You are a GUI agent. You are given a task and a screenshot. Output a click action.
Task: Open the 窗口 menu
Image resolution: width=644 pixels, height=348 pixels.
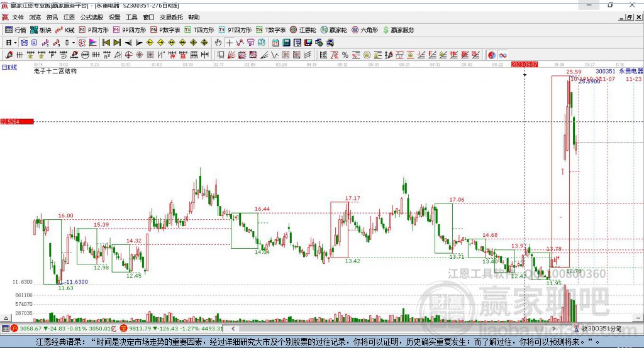tap(148, 17)
